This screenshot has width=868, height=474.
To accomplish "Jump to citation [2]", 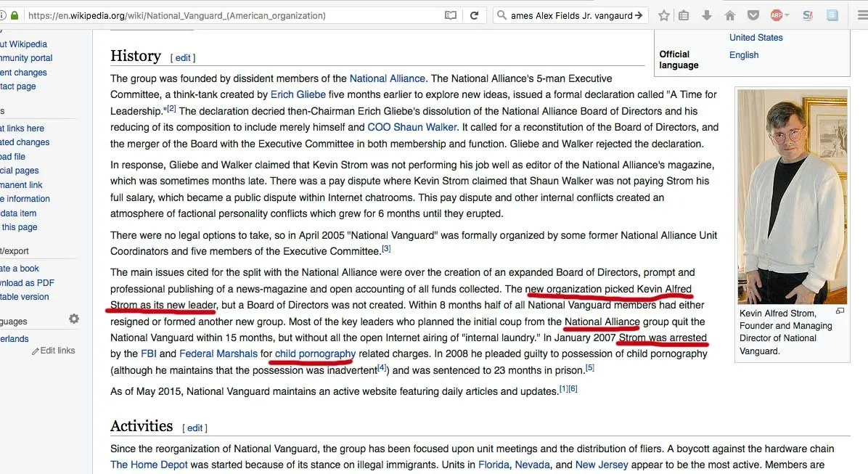I will [x=171, y=109].
